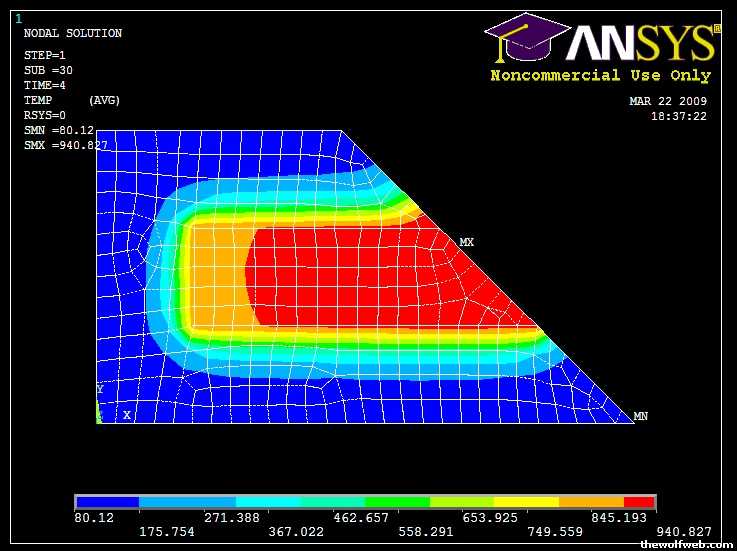
Task: Click the MX maximum marker on the plot
Action: (466, 243)
